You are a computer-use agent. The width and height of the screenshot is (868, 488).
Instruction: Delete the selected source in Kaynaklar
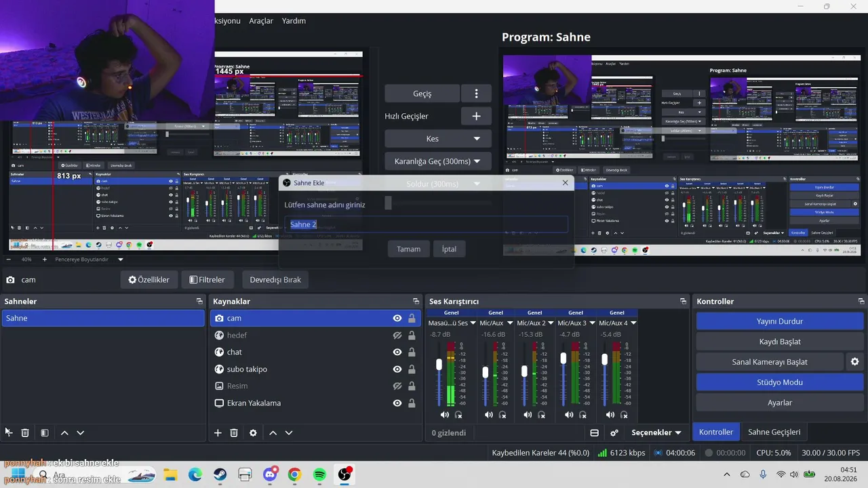coord(234,432)
